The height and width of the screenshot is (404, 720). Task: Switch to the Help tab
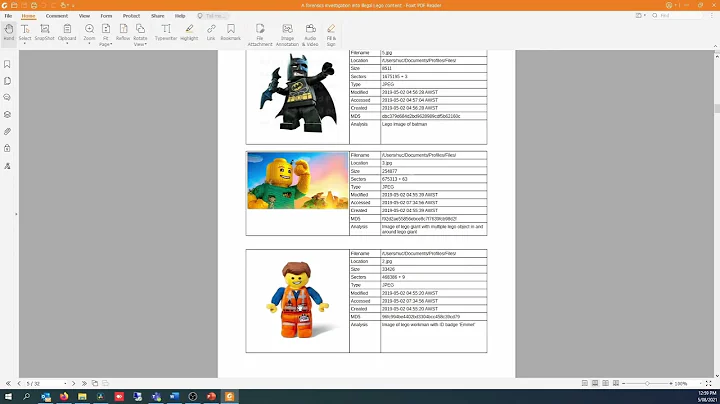pyautogui.click(x=180, y=16)
